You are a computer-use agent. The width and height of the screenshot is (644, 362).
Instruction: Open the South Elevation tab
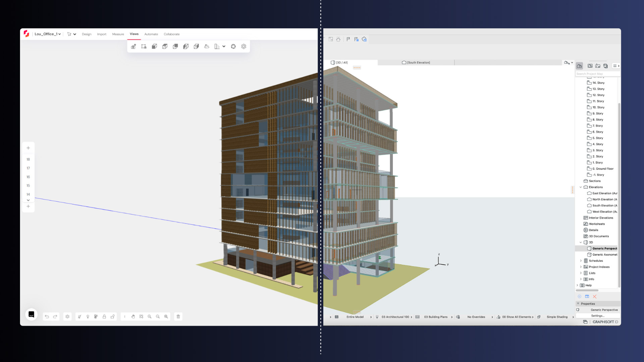(x=416, y=62)
